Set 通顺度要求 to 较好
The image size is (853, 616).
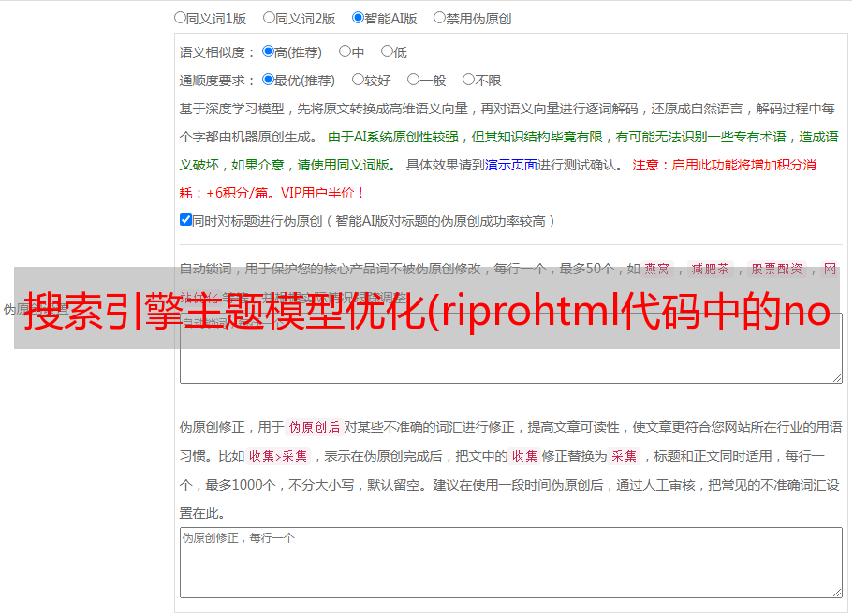358,80
